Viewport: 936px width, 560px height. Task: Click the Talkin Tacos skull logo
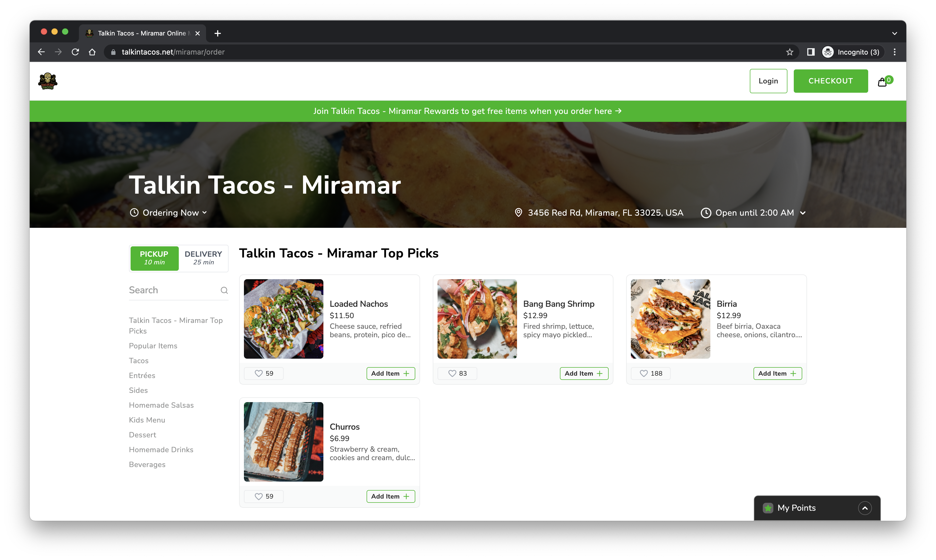coord(47,81)
